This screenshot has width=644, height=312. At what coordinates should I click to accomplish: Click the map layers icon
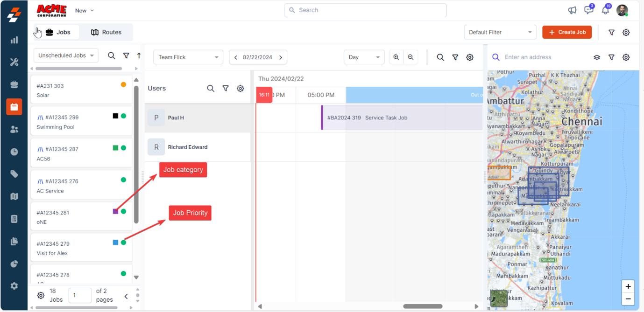[x=596, y=57]
